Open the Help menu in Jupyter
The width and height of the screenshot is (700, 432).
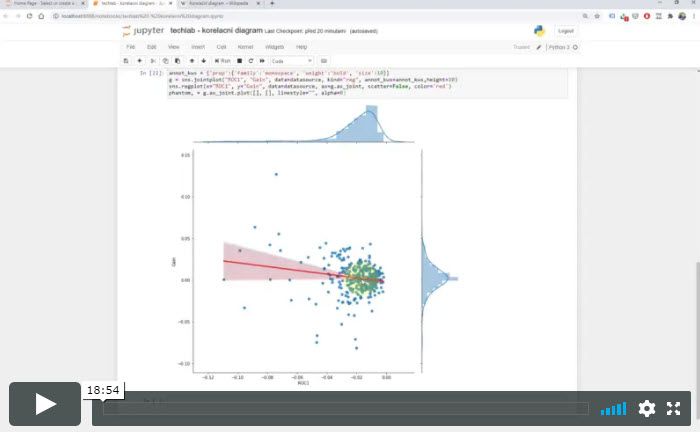[302, 47]
